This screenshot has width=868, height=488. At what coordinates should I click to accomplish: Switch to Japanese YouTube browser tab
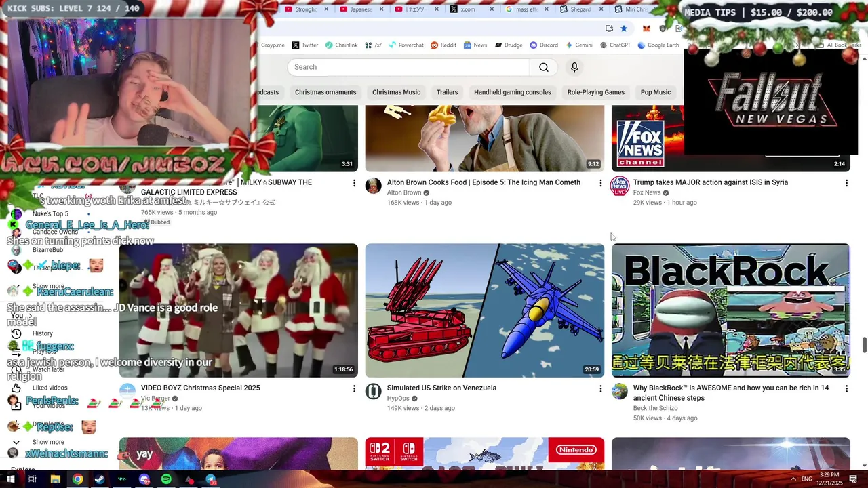coord(361,9)
